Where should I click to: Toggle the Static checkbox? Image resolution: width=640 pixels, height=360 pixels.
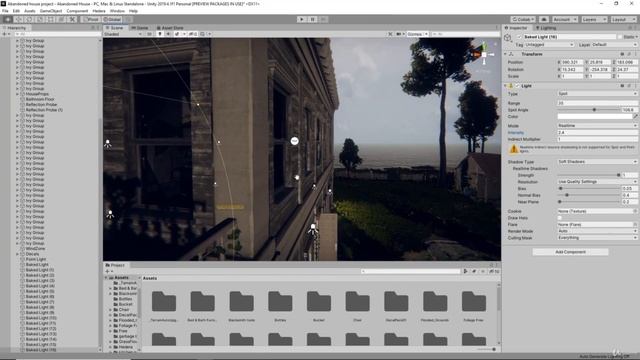tap(620, 37)
